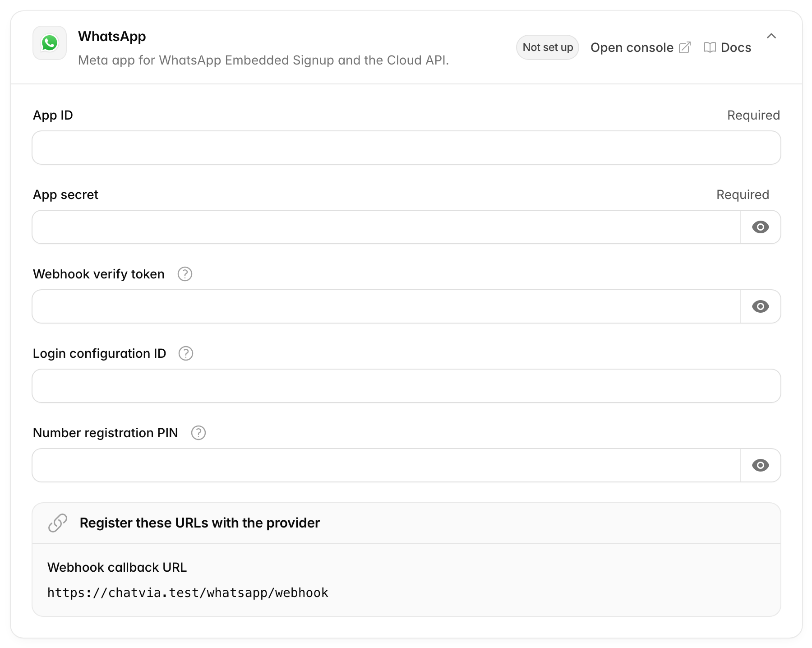The width and height of the screenshot is (812, 648).
Task: Click the Meta app for WhatsApp description text
Action: (x=263, y=60)
